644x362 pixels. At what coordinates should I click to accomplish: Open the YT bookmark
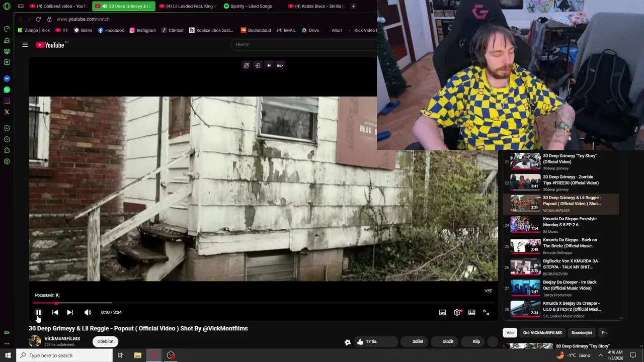tap(62, 30)
